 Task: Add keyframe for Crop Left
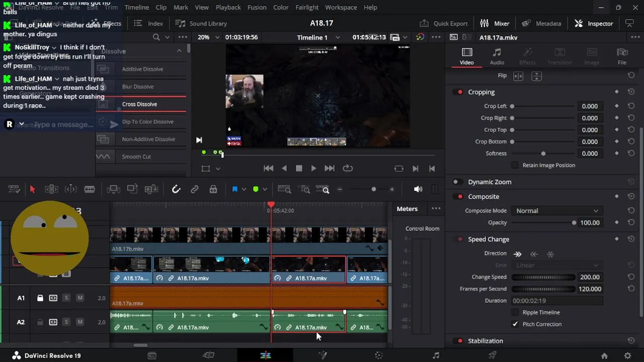pos(616,106)
